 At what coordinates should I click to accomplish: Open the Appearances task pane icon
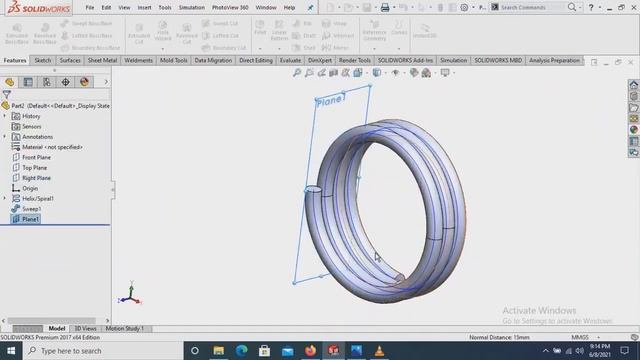pyautogui.click(x=633, y=129)
